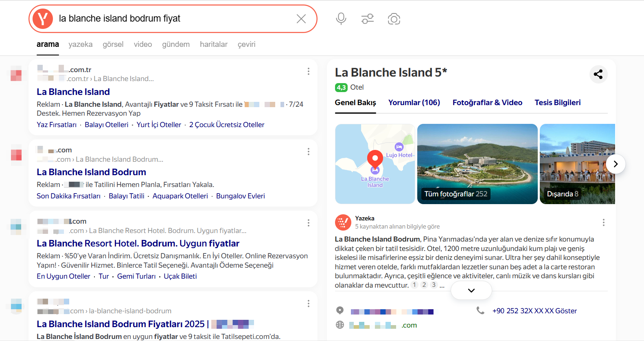Open three-dot menu beside Yazeka summary

pyautogui.click(x=603, y=222)
